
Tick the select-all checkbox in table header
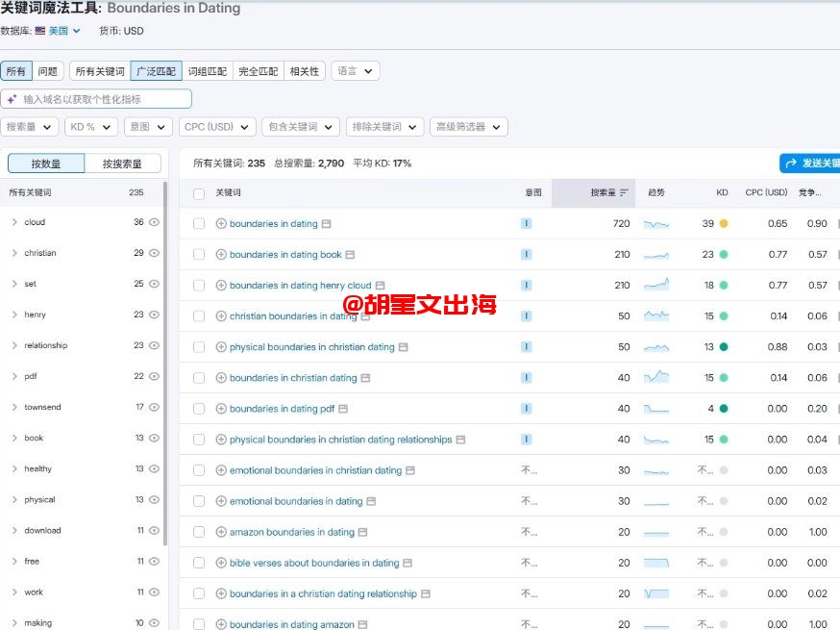coord(199,193)
